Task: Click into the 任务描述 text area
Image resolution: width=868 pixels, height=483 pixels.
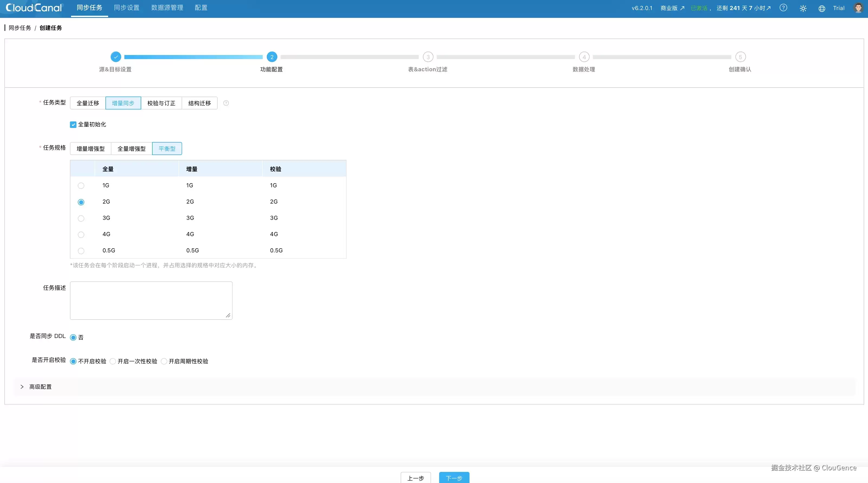Action: (x=151, y=300)
